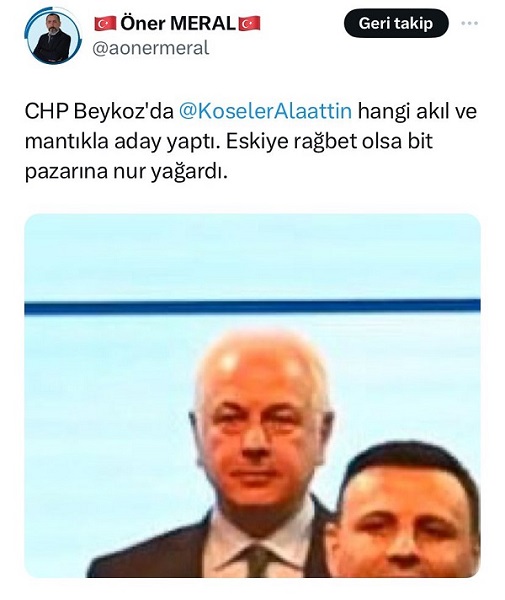Click the phrase "mantıkla aday yaptı."

122,142
